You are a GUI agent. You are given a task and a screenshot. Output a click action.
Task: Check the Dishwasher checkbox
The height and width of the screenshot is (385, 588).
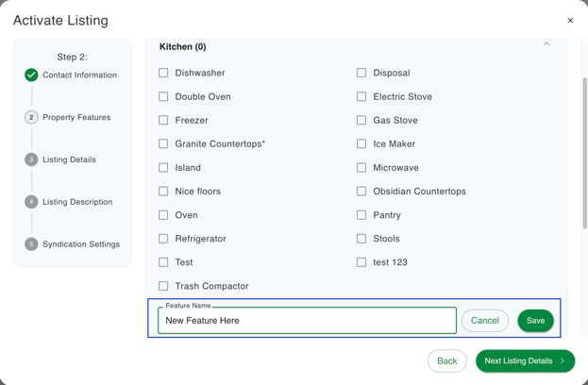pyautogui.click(x=163, y=73)
